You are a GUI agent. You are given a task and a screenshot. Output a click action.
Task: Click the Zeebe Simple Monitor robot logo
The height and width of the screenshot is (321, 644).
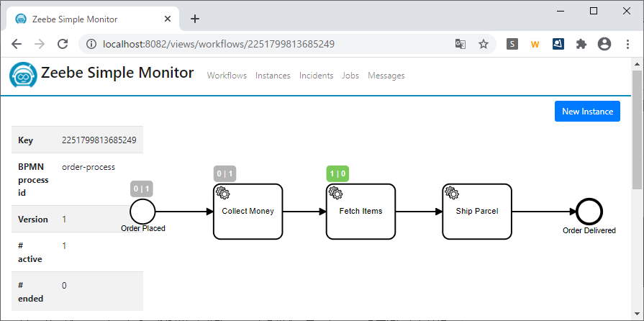[x=24, y=75]
